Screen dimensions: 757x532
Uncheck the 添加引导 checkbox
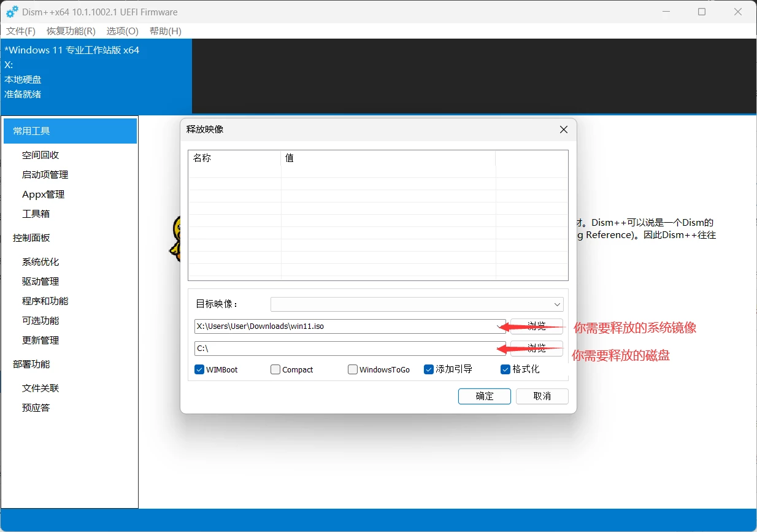pos(429,369)
